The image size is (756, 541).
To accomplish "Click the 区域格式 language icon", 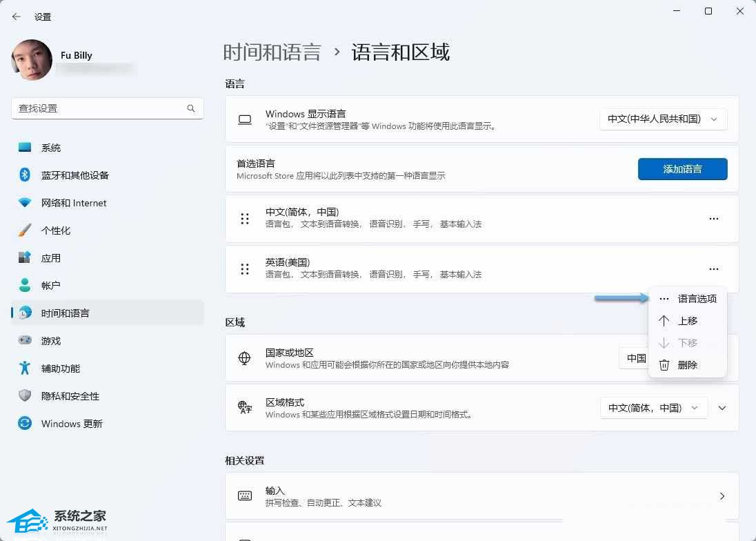I will tap(245, 407).
